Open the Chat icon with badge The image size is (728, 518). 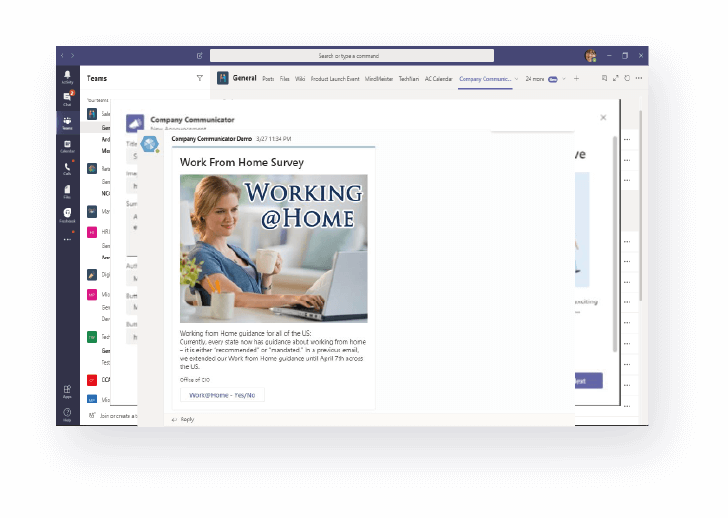click(67, 98)
